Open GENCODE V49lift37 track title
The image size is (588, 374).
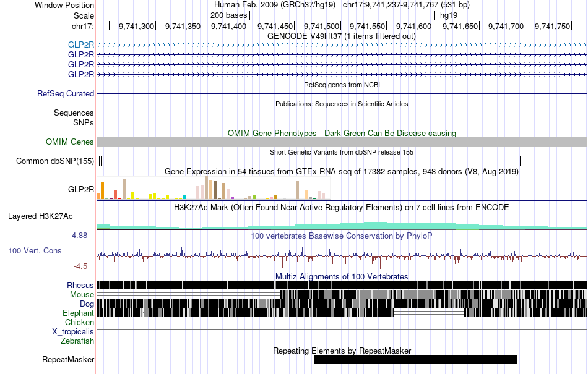click(x=342, y=36)
